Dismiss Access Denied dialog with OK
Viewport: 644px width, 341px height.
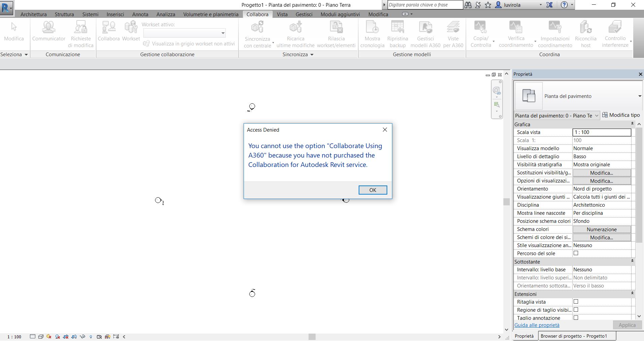coord(373,190)
